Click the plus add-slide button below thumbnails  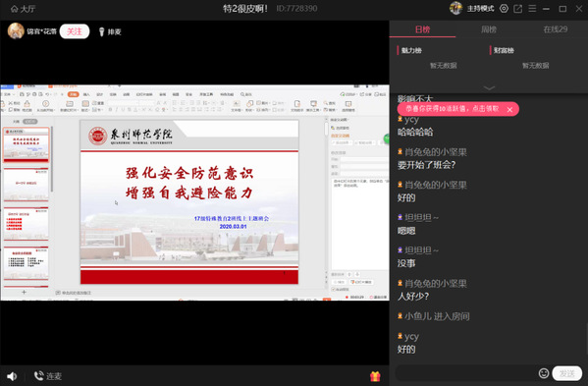coord(24,292)
